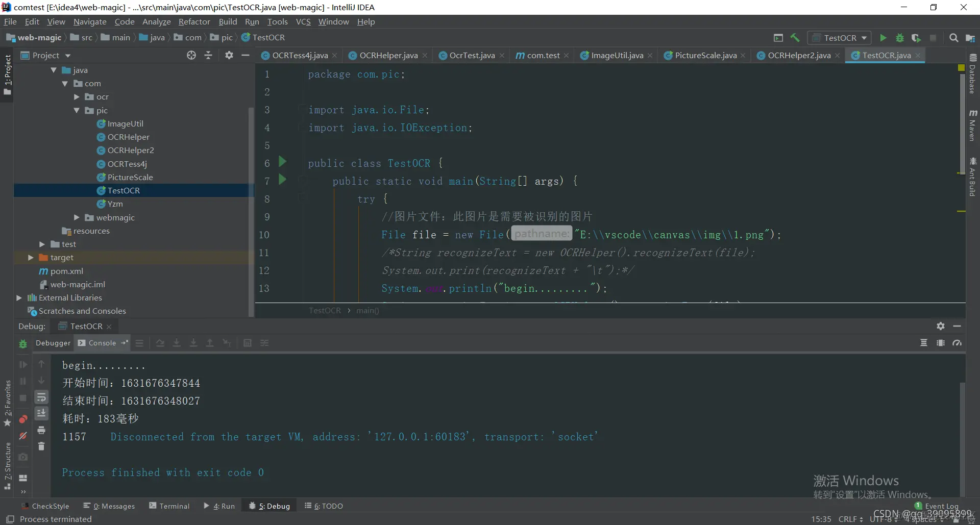The image size is (980, 525).
Task: Run TestOCR with the green play button
Action: [883, 38]
